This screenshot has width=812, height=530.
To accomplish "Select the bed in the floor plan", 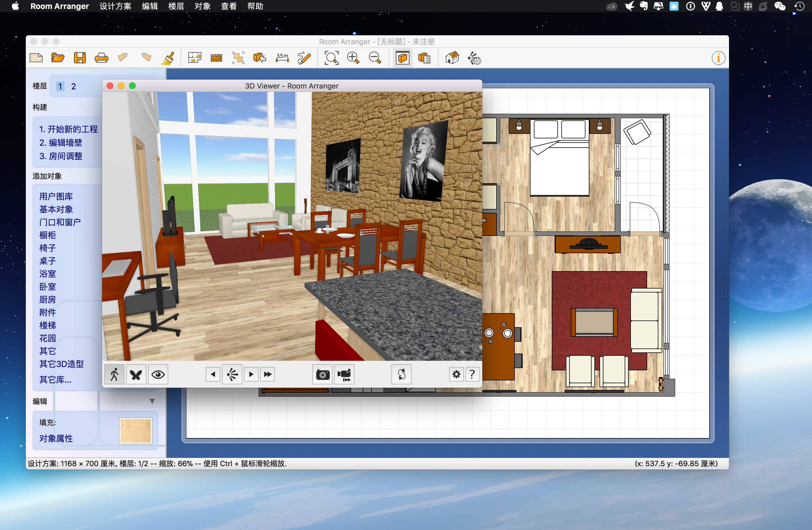I will tap(560, 158).
